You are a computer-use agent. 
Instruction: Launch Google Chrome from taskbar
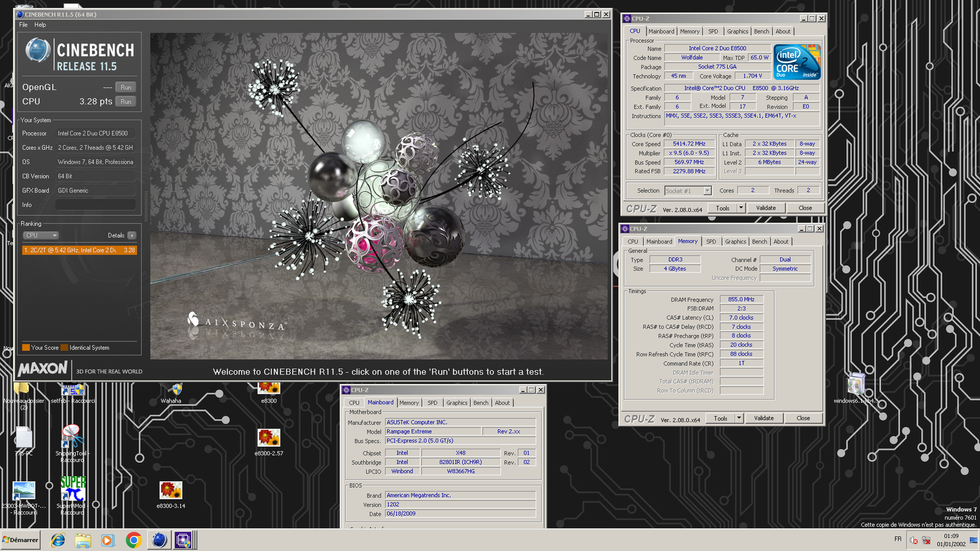134,540
